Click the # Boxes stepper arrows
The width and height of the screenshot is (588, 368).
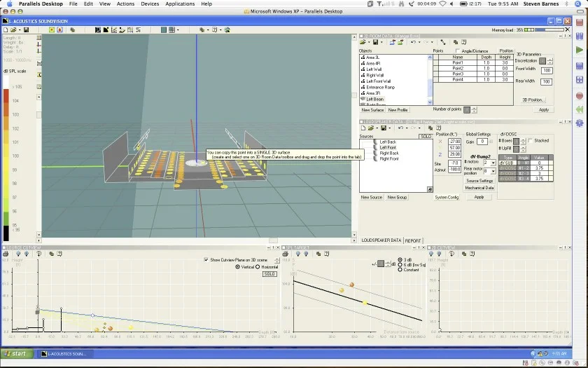coord(523,141)
